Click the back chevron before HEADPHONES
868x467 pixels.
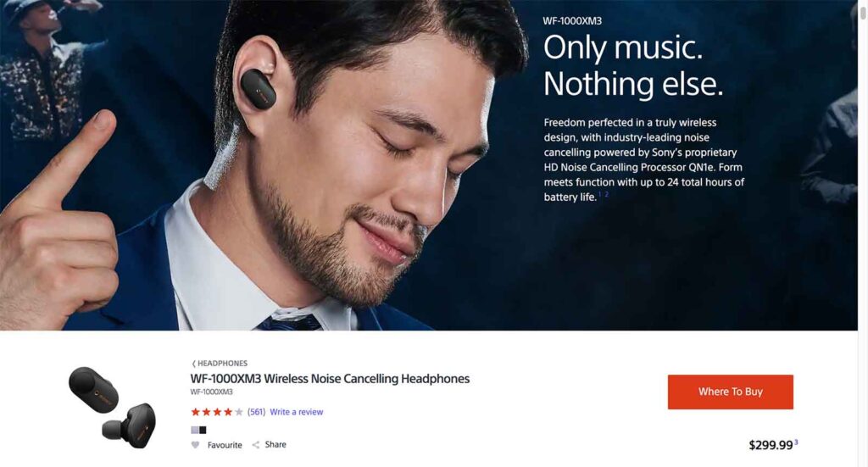pyautogui.click(x=194, y=364)
